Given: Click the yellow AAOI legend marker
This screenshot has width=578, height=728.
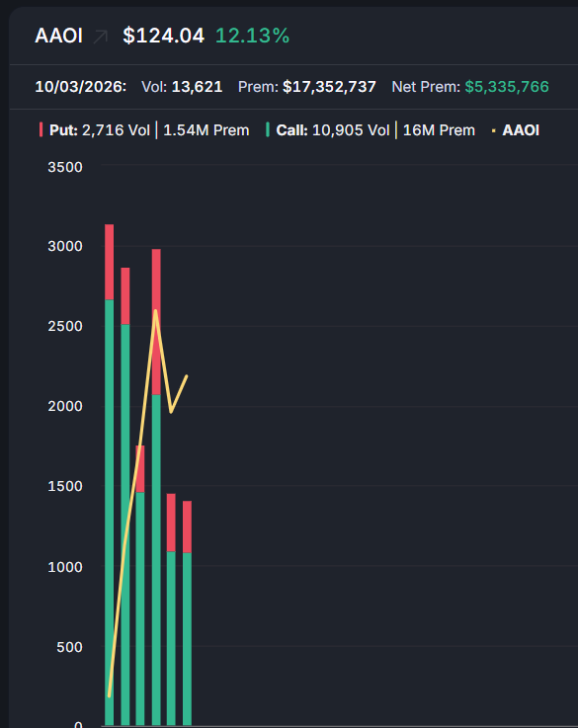Looking at the screenshot, I should 493,131.
